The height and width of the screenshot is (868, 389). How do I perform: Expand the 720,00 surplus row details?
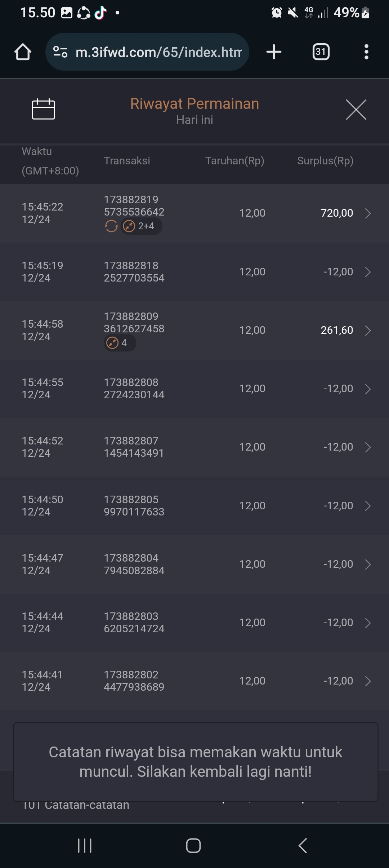(x=368, y=213)
